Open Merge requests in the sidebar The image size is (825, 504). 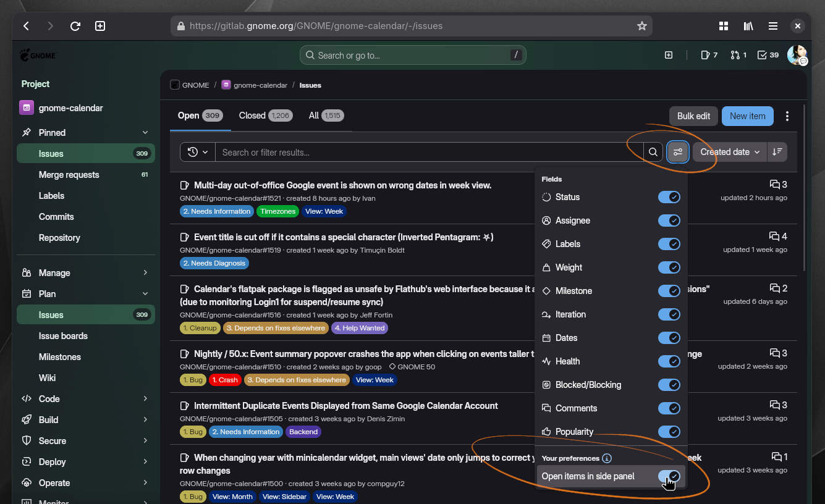[69, 175]
